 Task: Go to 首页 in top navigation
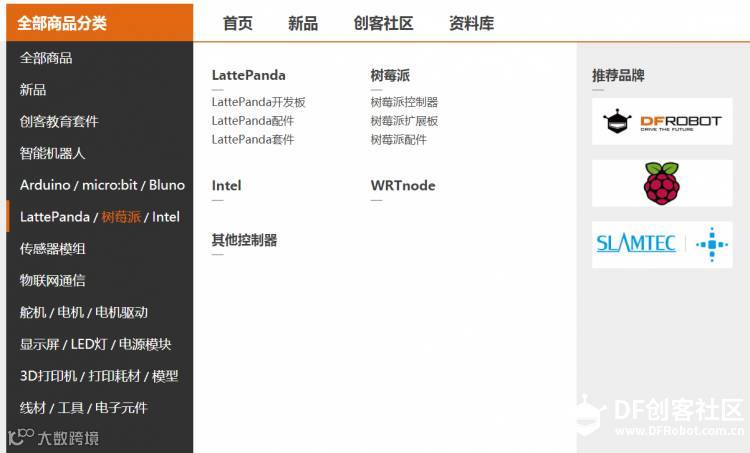click(238, 23)
